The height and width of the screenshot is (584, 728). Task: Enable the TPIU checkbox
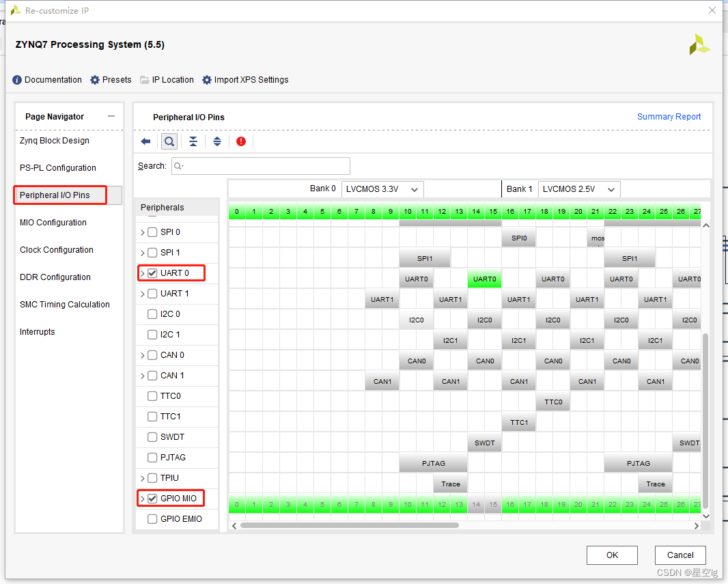pos(152,478)
